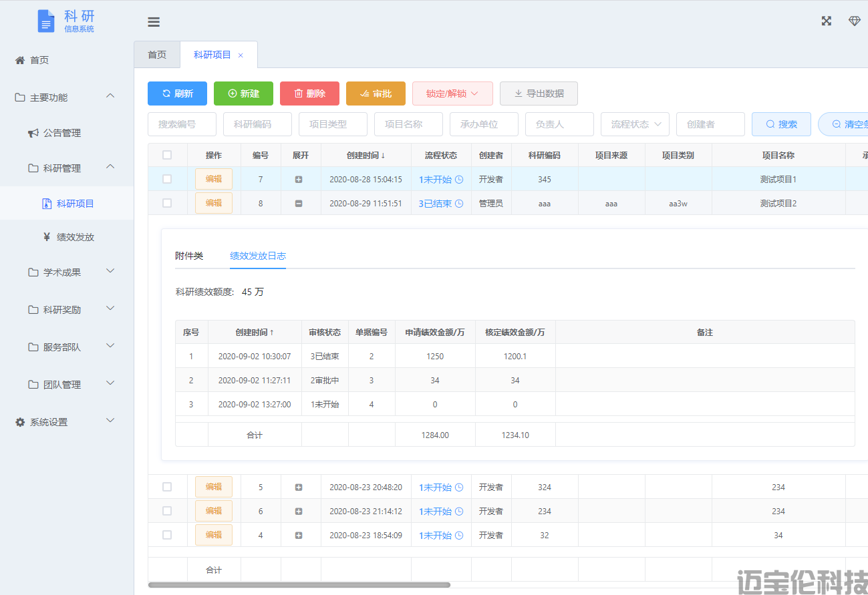Toggle the hamburger sidebar menu icon

click(x=154, y=22)
